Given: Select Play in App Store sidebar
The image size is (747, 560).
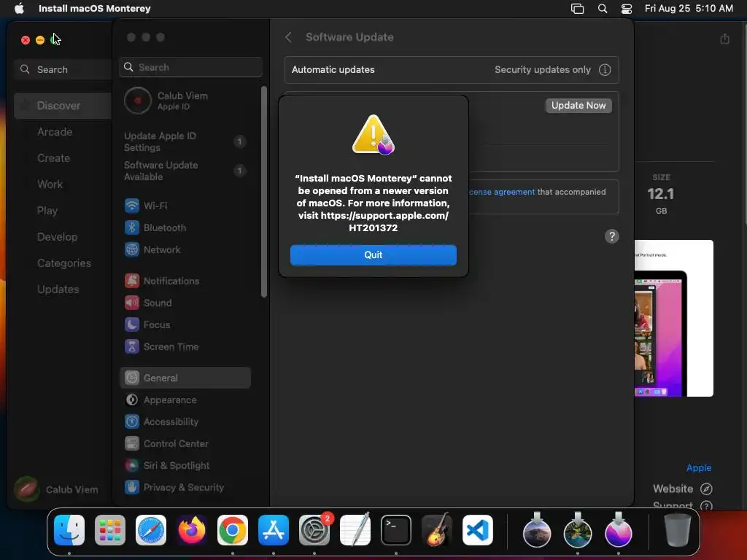Looking at the screenshot, I should click(x=63, y=211).
